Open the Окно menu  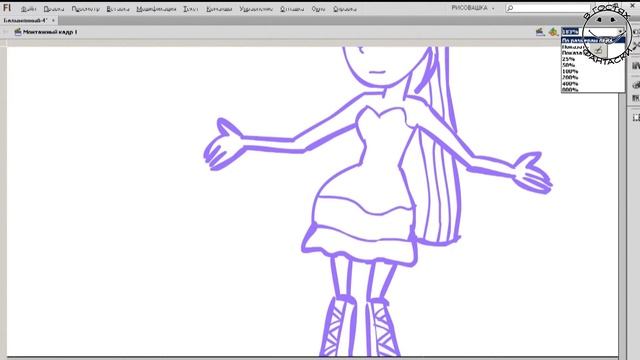click(x=318, y=9)
